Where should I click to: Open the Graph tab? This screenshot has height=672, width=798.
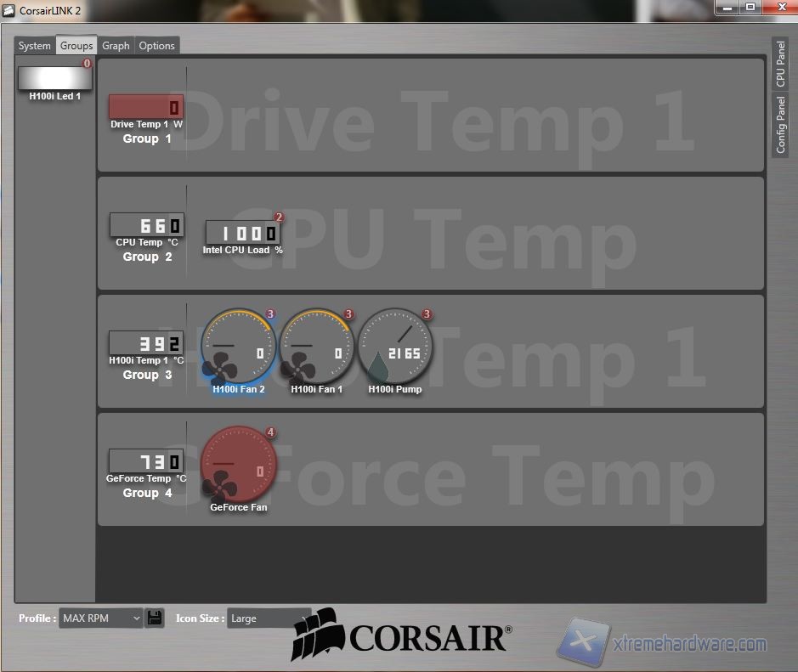(x=116, y=46)
